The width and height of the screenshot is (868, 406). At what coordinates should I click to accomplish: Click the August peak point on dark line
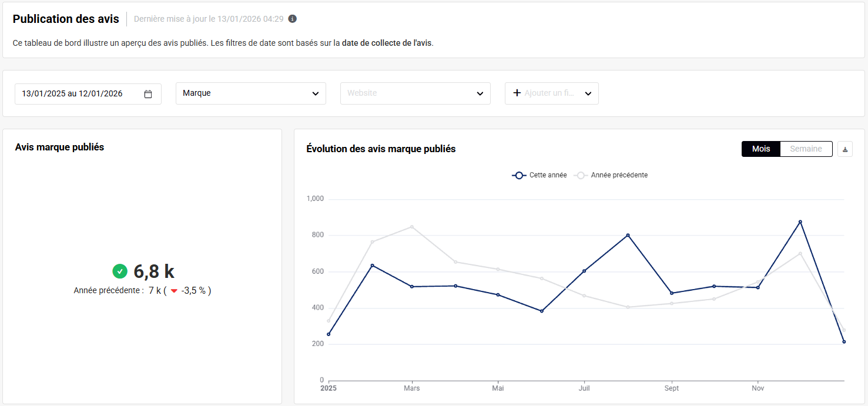[x=628, y=235]
